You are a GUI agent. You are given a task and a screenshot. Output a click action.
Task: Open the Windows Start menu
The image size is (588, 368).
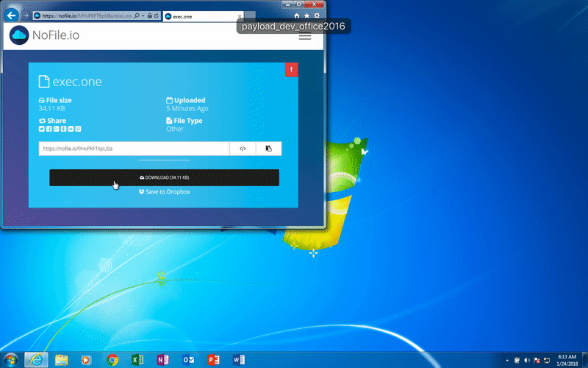click(11, 360)
